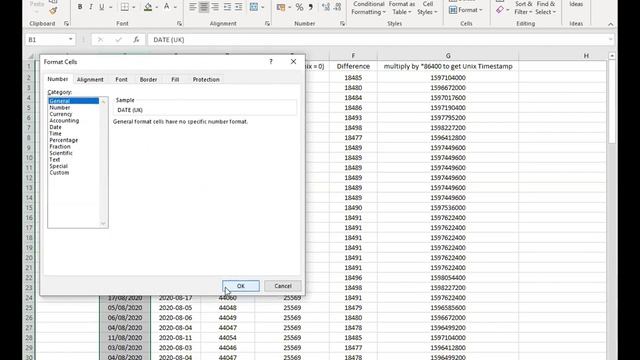
Task: Click Merge & Center icon
Action: click(x=254, y=7)
